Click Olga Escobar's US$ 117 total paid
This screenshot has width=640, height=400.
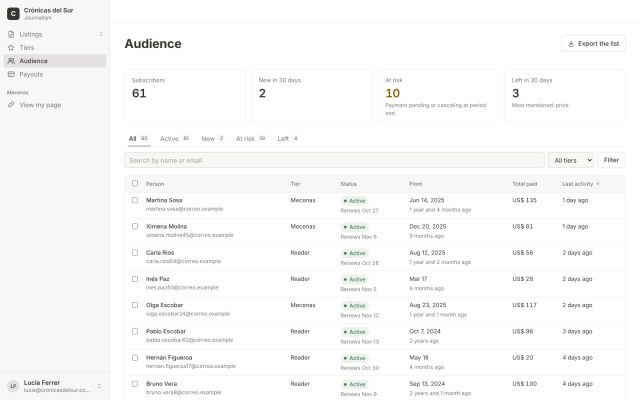(x=524, y=305)
